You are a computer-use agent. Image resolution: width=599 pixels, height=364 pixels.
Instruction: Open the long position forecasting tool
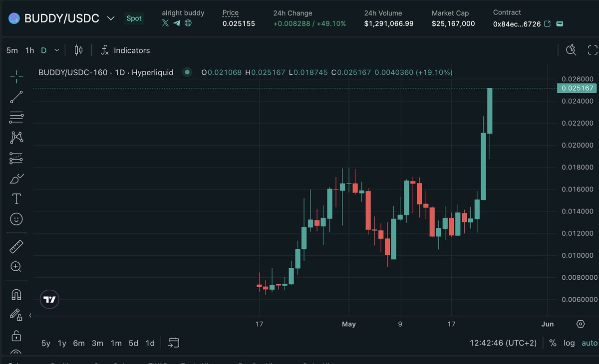16,159
